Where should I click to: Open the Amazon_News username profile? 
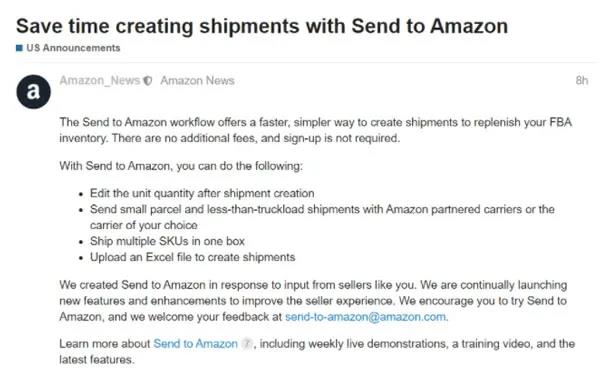(99, 81)
